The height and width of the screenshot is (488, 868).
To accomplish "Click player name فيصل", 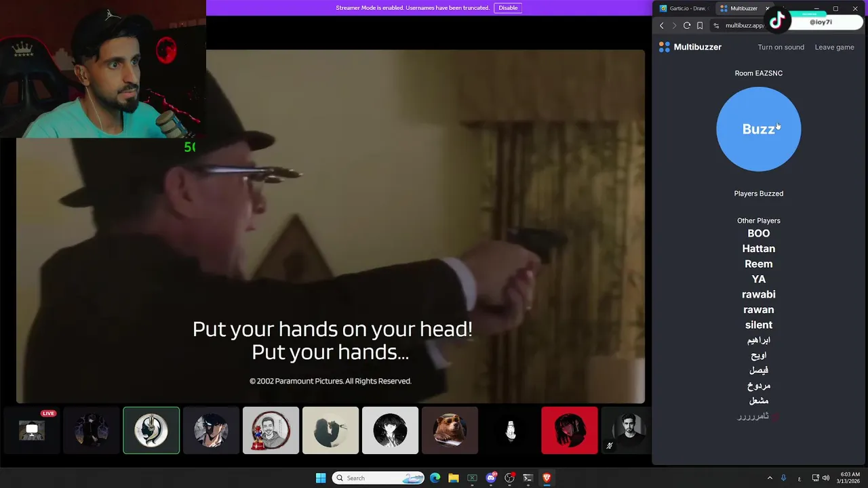I will [758, 370].
